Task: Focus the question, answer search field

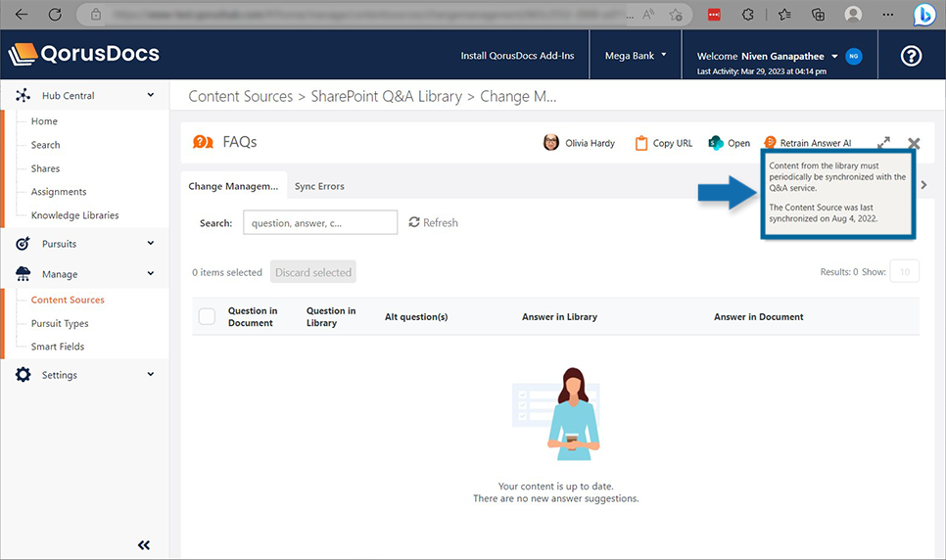Action: pyautogui.click(x=320, y=222)
